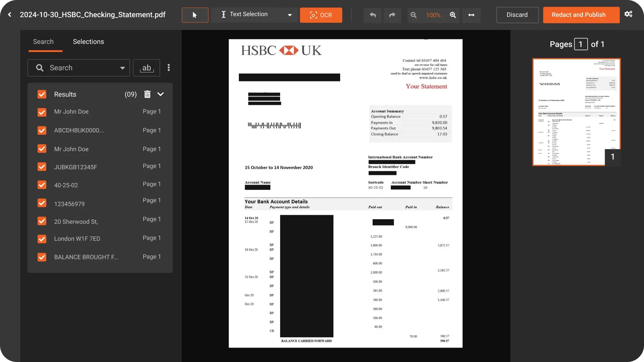Expand the Search field dropdown arrow
The width and height of the screenshot is (644, 362).
(x=122, y=68)
